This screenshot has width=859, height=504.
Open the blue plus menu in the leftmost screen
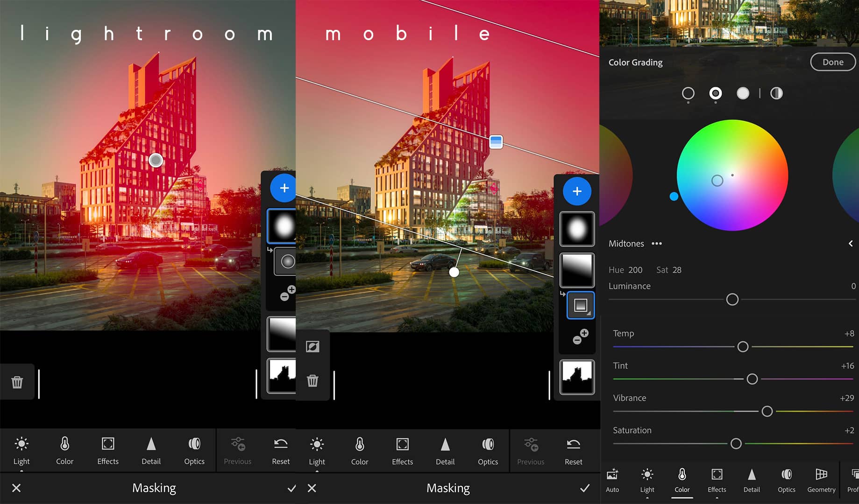coord(284,188)
